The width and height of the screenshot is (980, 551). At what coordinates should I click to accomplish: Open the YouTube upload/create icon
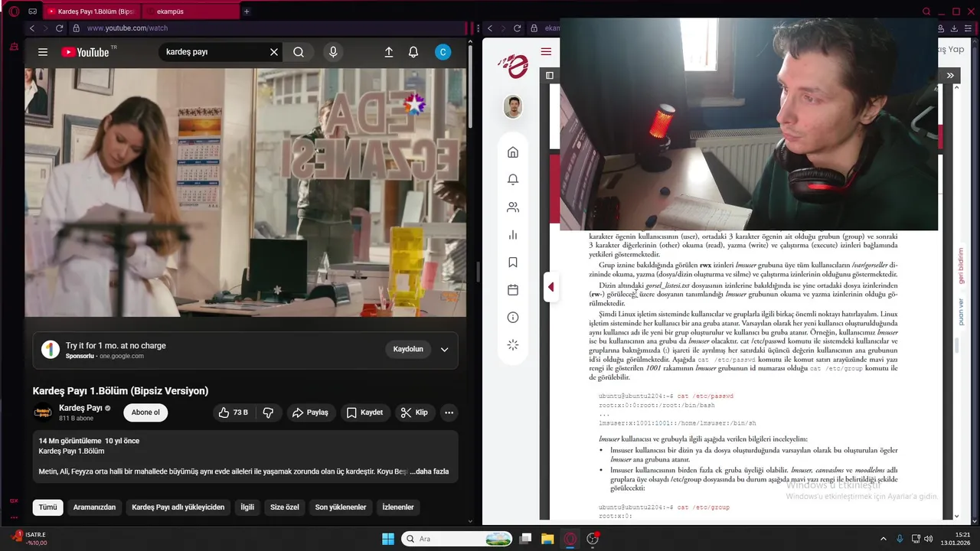point(388,52)
